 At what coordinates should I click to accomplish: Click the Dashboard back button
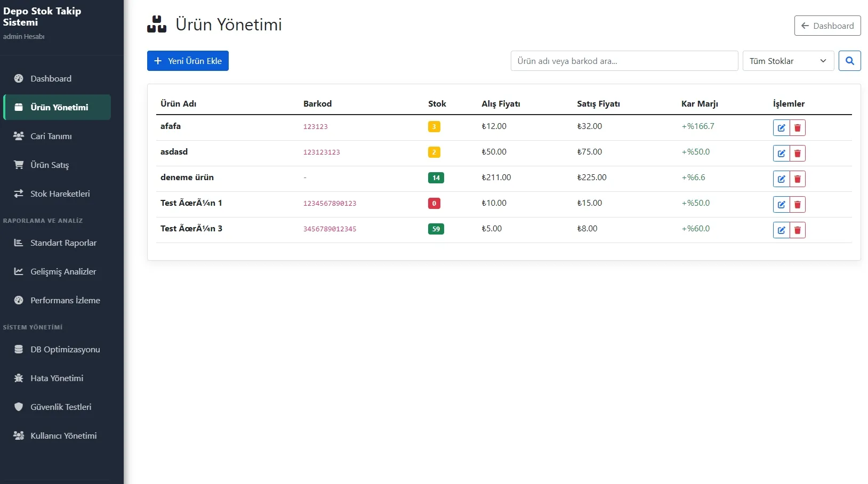pos(827,26)
